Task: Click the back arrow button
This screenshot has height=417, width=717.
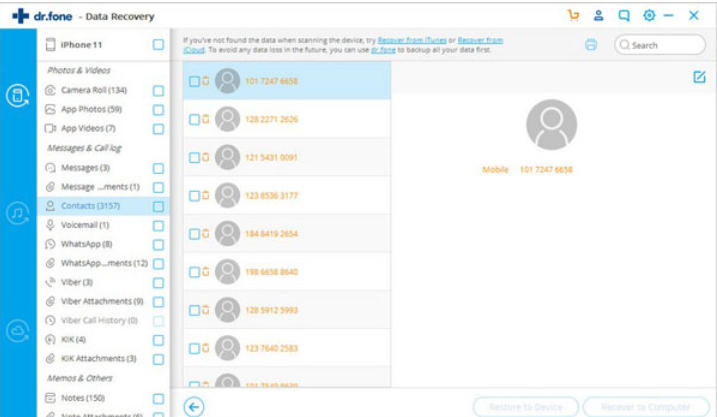Action: [x=194, y=407]
